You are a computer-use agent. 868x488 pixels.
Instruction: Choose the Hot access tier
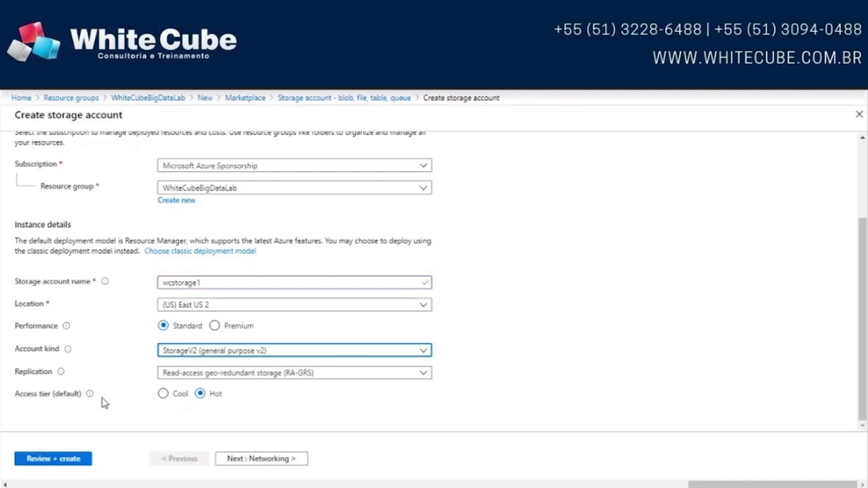(200, 393)
